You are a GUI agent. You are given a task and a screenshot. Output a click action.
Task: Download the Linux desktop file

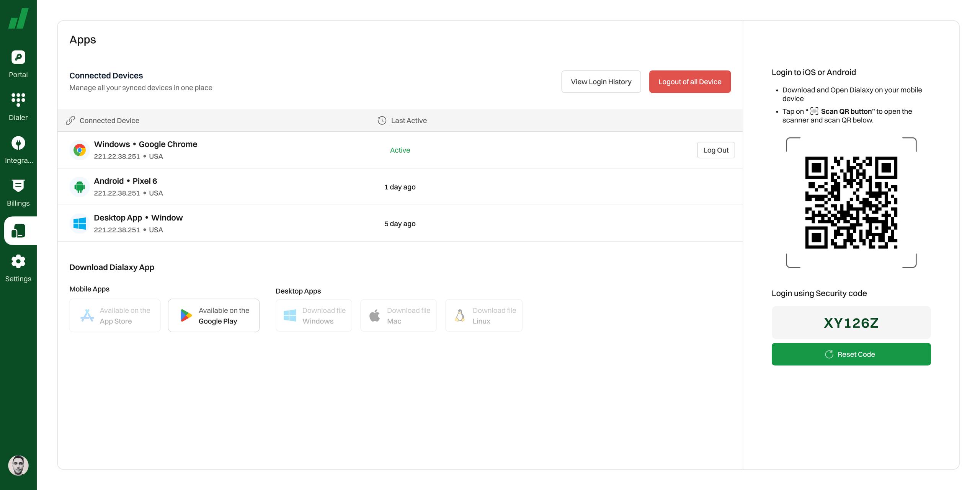[x=483, y=315]
